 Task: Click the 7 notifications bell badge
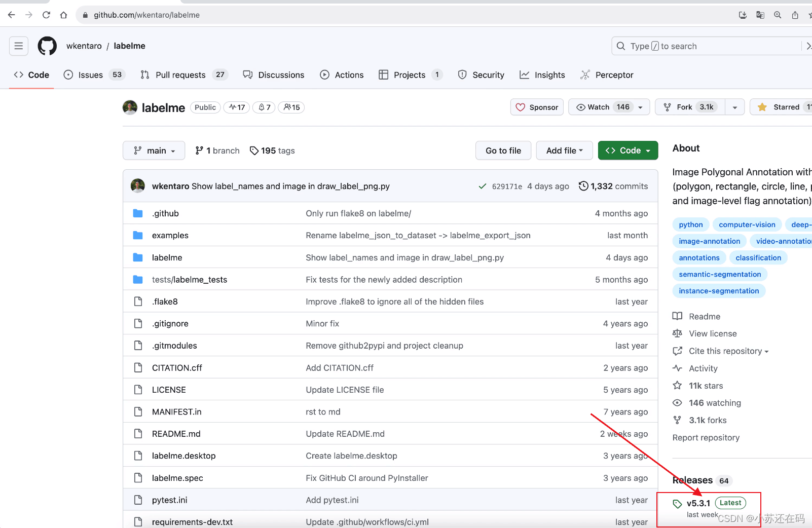click(264, 107)
